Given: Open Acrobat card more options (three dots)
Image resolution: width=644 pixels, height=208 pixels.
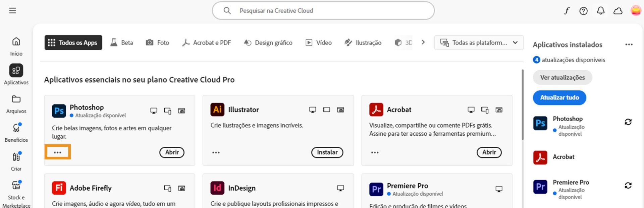Looking at the screenshot, I should [375, 152].
